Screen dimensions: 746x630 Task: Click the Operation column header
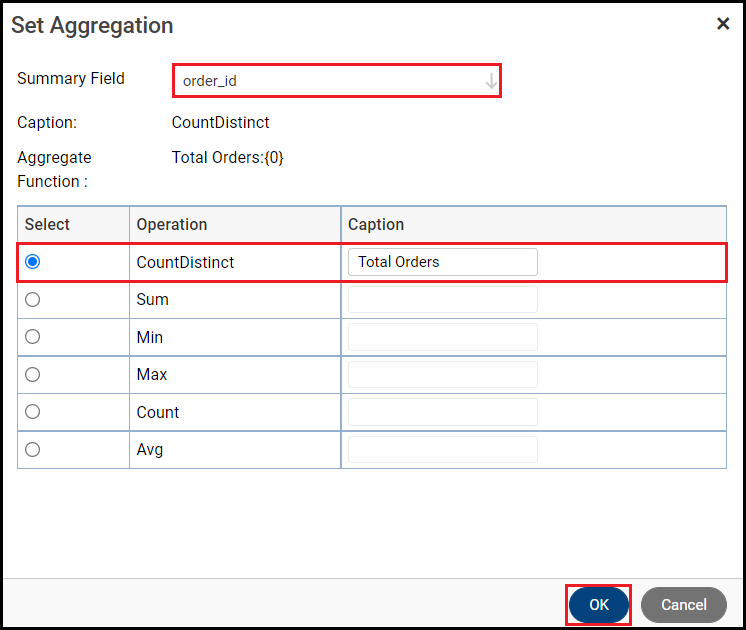tap(172, 225)
